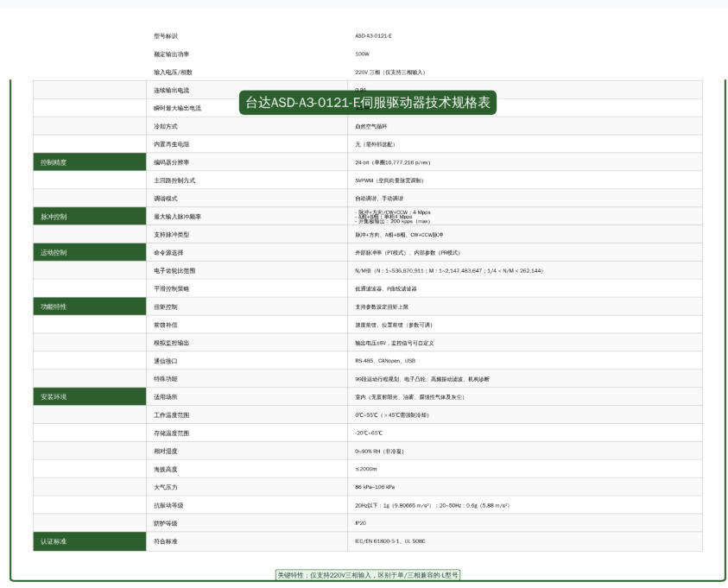
Task: Click the 关键特性 footnote at bottom
Action: [368, 574]
